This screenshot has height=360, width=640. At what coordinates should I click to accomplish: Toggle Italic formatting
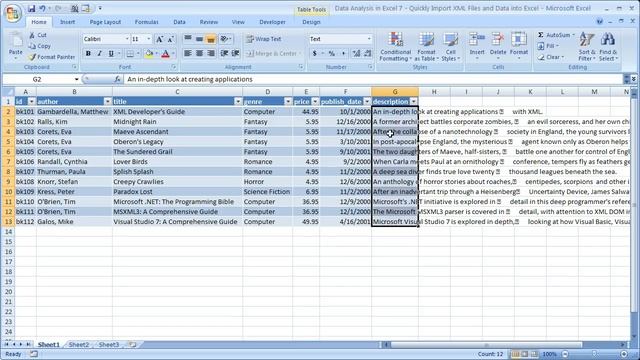[x=99, y=53]
